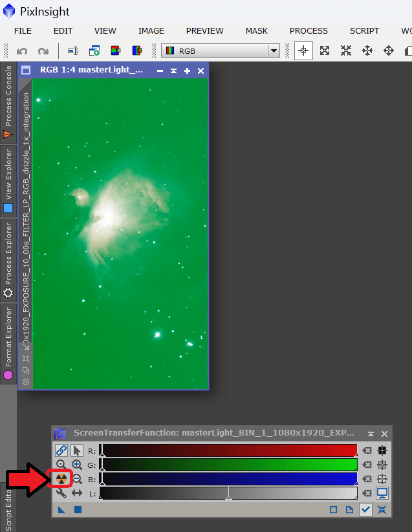The width and height of the screenshot is (412, 532).
Task: Click the first RGB square icon with gray block
Action: [x=116, y=51]
